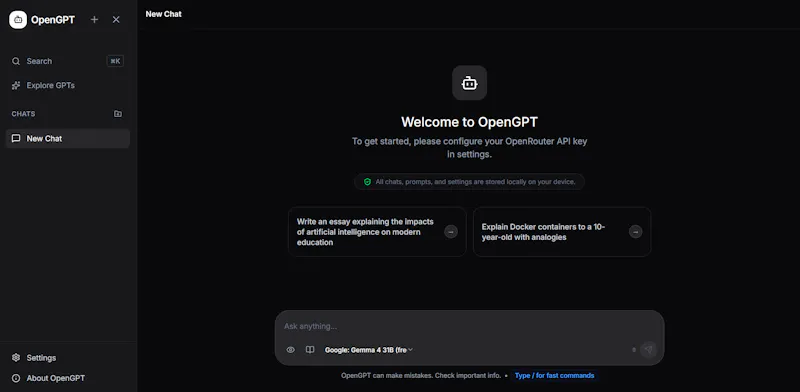Screen dimensions: 800x392
Task: Open Explore GPTs
Action: click(67, 85)
